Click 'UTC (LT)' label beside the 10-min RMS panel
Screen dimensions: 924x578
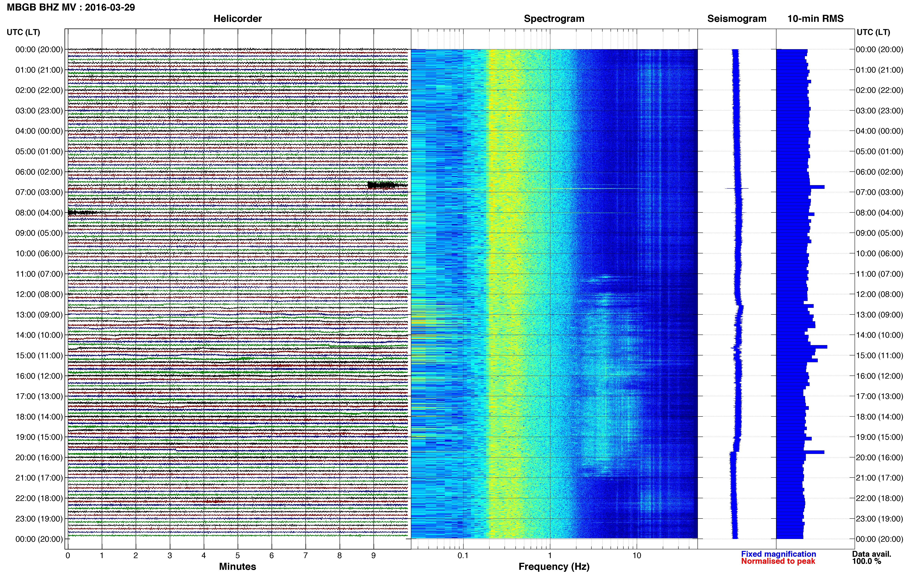pos(873,32)
